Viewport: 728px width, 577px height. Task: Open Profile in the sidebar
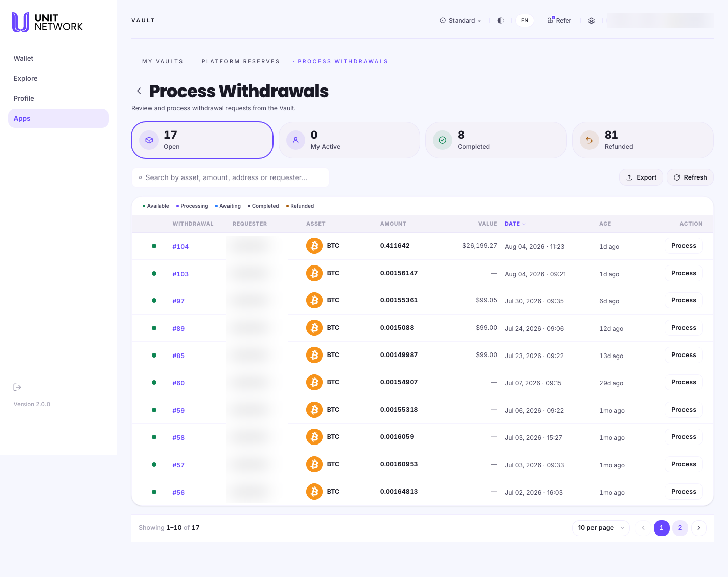[58, 98]
